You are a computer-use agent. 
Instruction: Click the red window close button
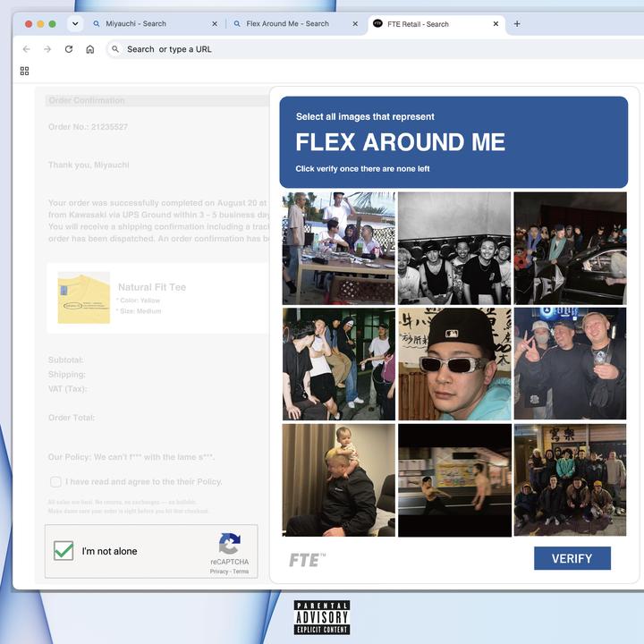pos(29,24)
